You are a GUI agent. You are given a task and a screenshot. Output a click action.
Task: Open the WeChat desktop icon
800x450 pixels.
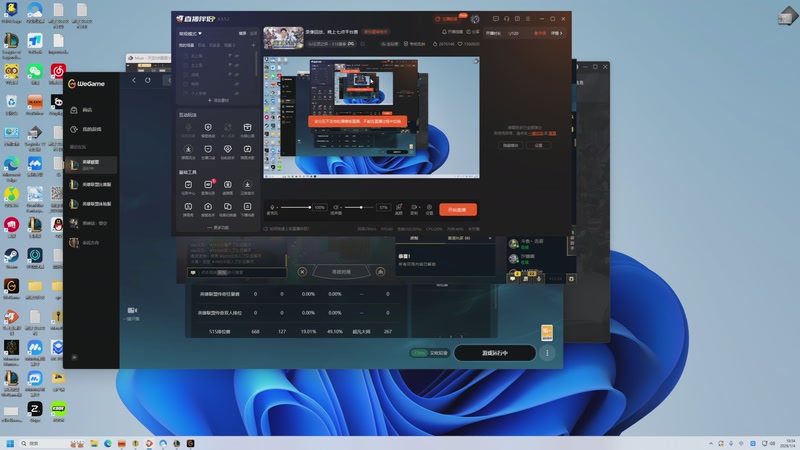click(35, 74)
